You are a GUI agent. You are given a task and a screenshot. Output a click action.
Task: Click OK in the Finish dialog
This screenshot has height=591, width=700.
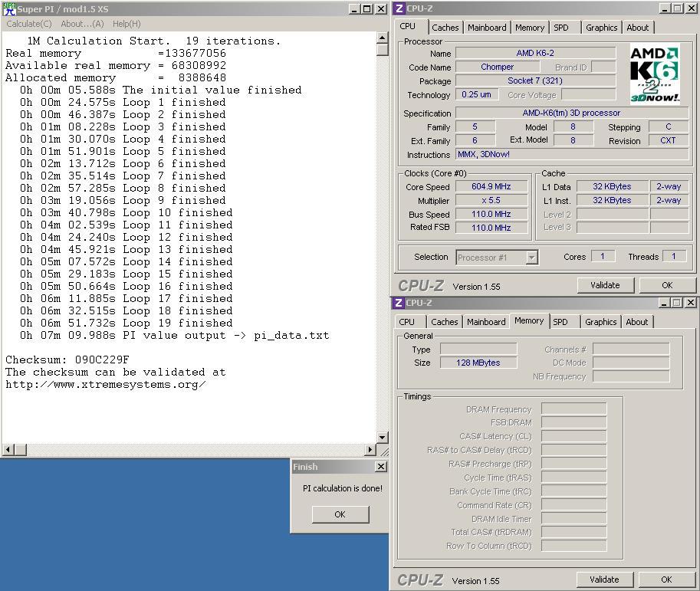coord(340,514)
